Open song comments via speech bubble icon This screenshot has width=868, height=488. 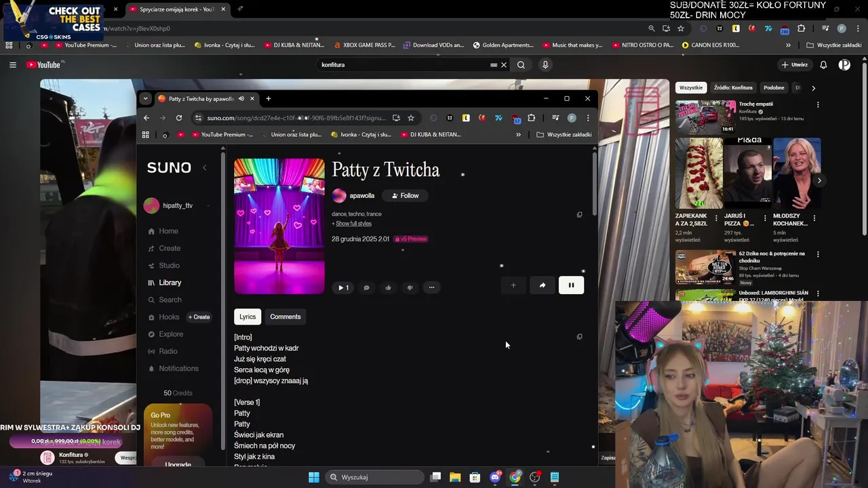(x=366, y=287)
